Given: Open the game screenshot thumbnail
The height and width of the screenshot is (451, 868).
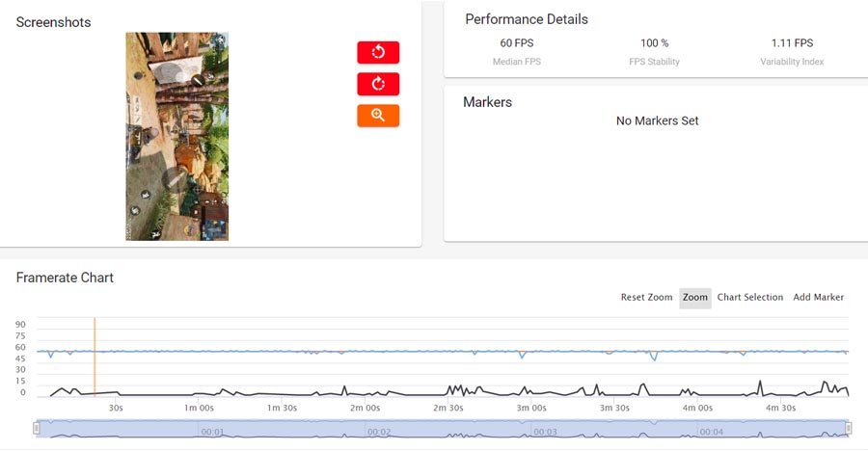Looking at the screenshot, I should (176, 136).
